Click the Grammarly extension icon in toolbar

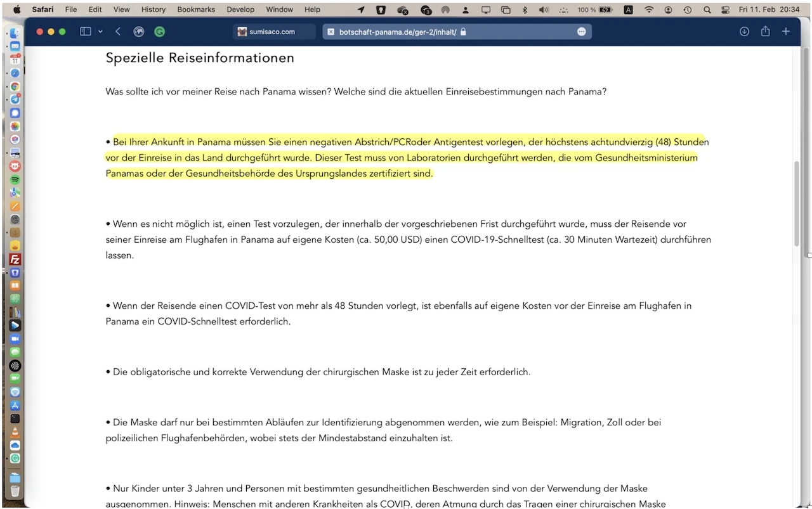160,32
